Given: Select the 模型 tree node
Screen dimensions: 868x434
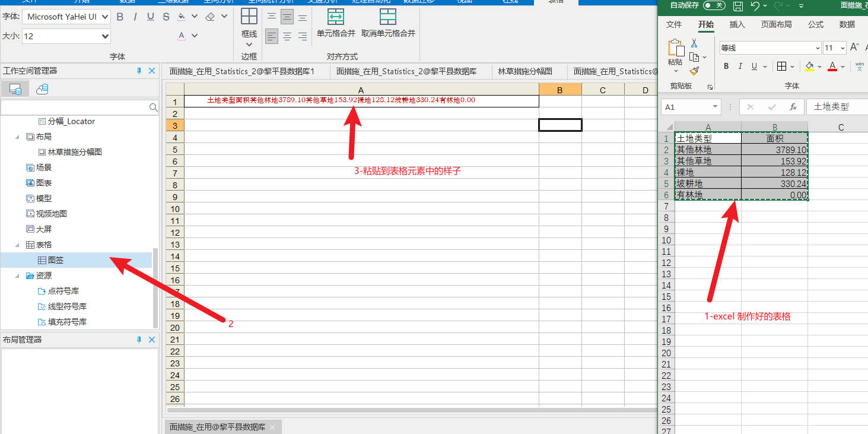Looking at the screenshot, I should click(43, 198).
